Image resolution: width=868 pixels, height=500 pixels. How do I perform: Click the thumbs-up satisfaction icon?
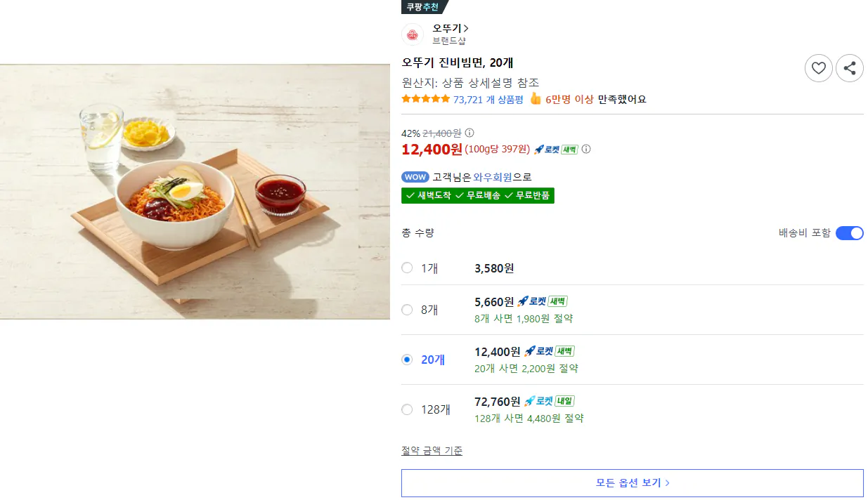point(537,99)
